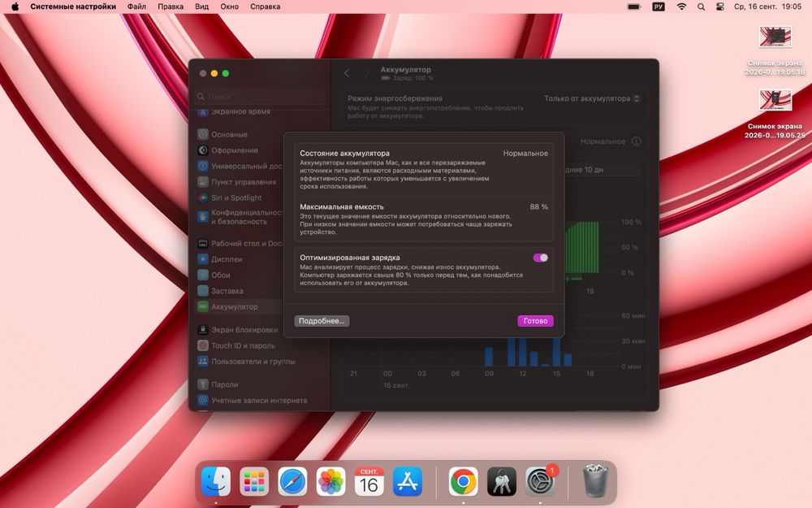Switch the РУ input source indicator

pyautogui.click(x=659, y=7)
